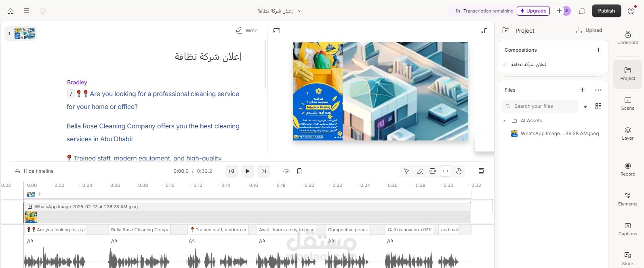
Task: Select the 'Call us now on +971' segment
Action: [409, 230]
